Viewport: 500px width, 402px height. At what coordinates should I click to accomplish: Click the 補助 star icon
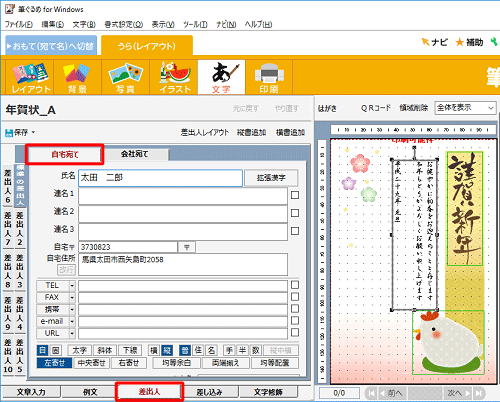pyautogui.click(x=460, y=42)
